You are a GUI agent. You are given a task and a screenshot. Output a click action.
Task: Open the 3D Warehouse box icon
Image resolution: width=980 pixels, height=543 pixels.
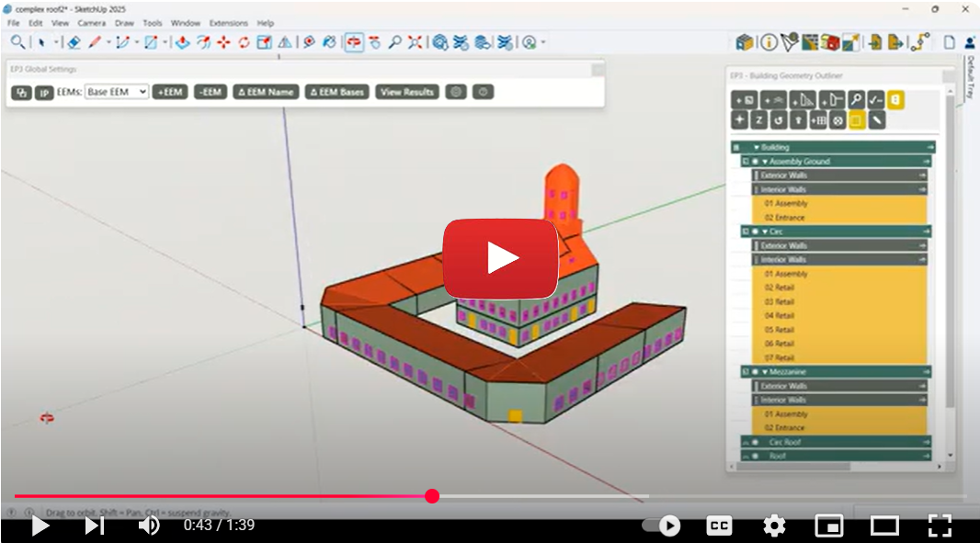(x=745, y=42)
